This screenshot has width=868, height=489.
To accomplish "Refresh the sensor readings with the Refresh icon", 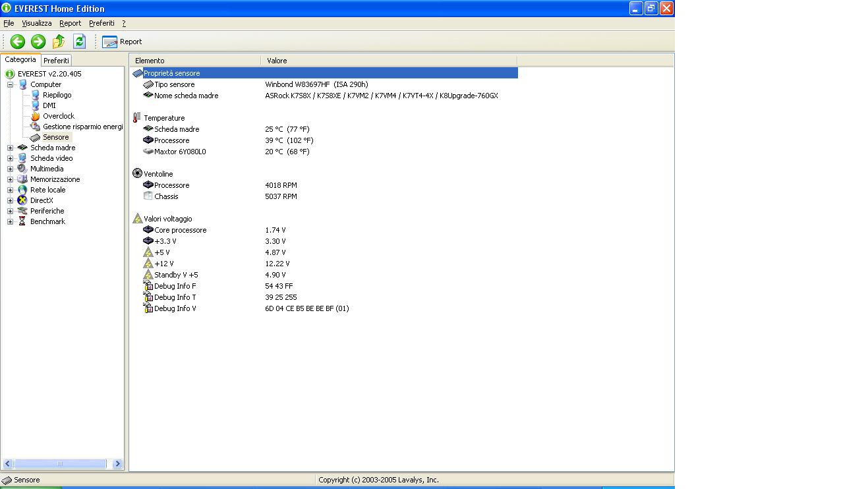I will tap(80, 42).
